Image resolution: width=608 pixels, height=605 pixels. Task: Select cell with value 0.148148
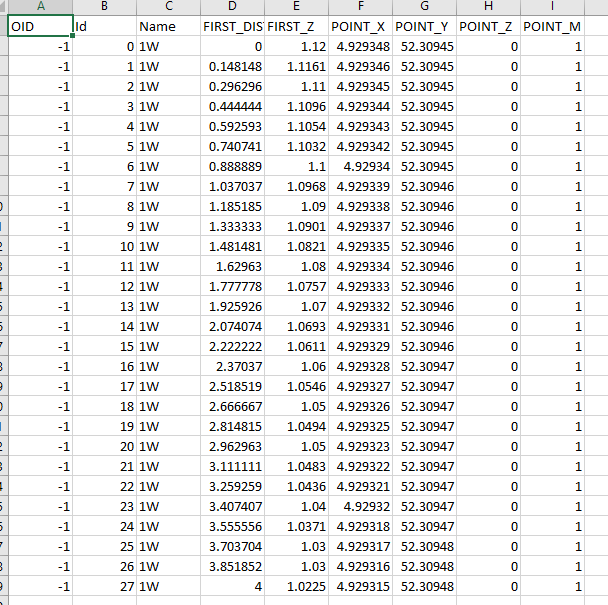pyautogui.click(x=232, y=66)
